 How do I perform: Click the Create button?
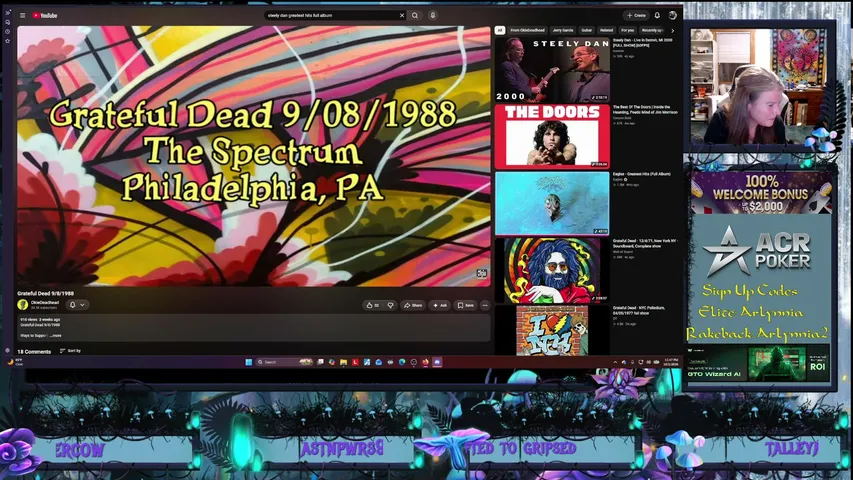pos(636,15)
